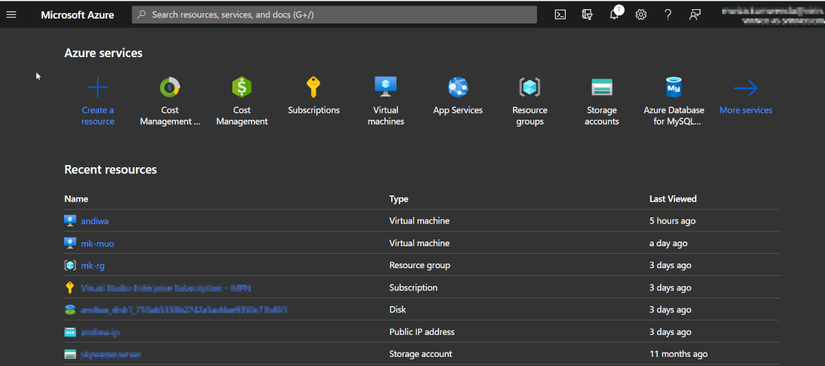Open Cloud Shell from the top bar
Image resolution: width=825 pixels, height=366 pixels.
click(x=560, y=15)
